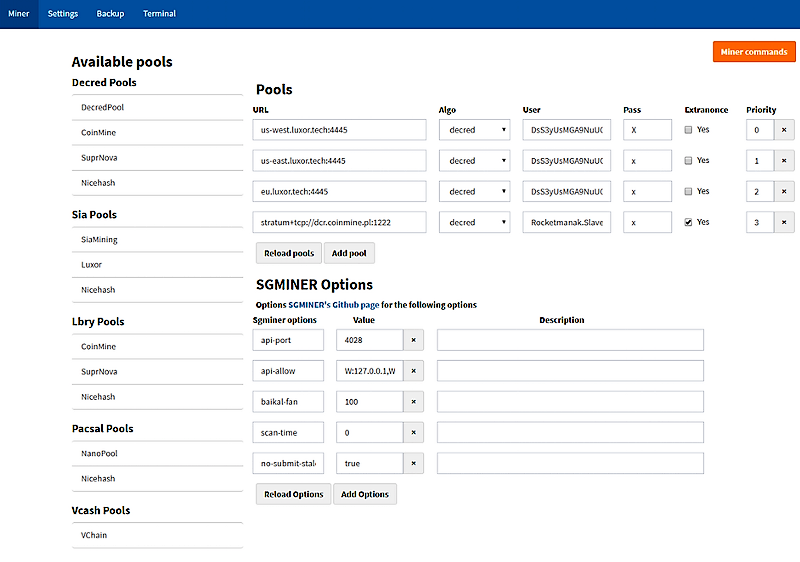Edit Priority field showing 0
Viewport: 800px width, 562px height.
760,130
